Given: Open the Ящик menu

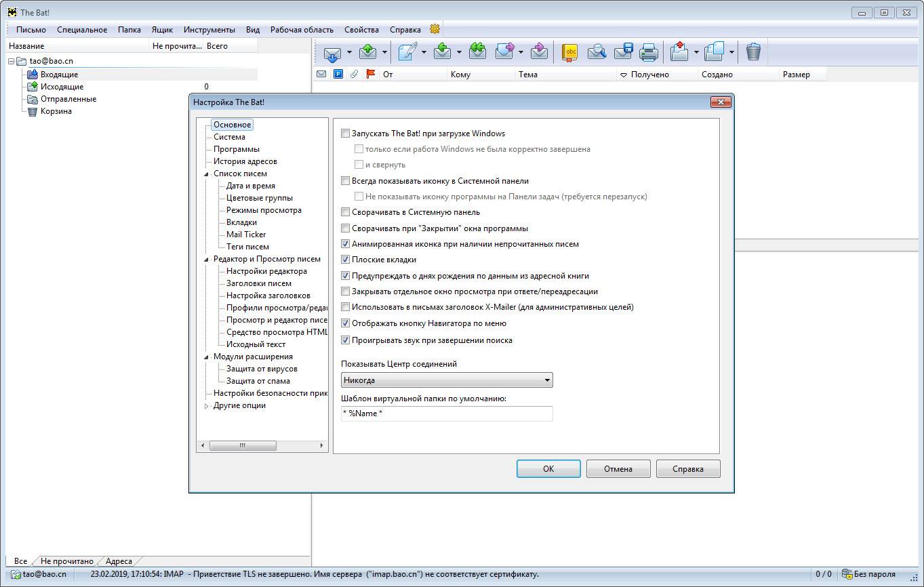Looking at the screenshot, I should 162,30.
